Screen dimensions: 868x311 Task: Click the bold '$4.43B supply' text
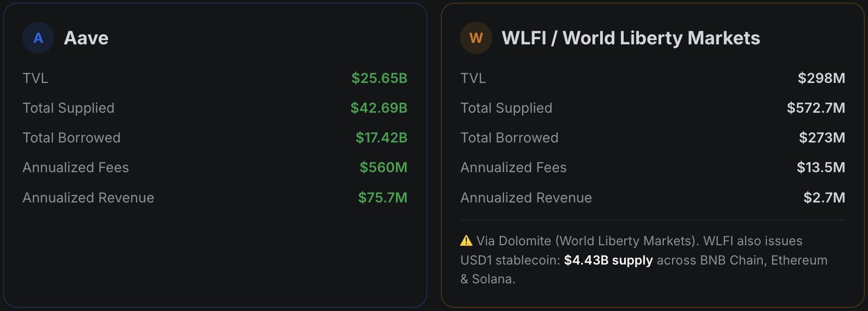coord(608,260)
